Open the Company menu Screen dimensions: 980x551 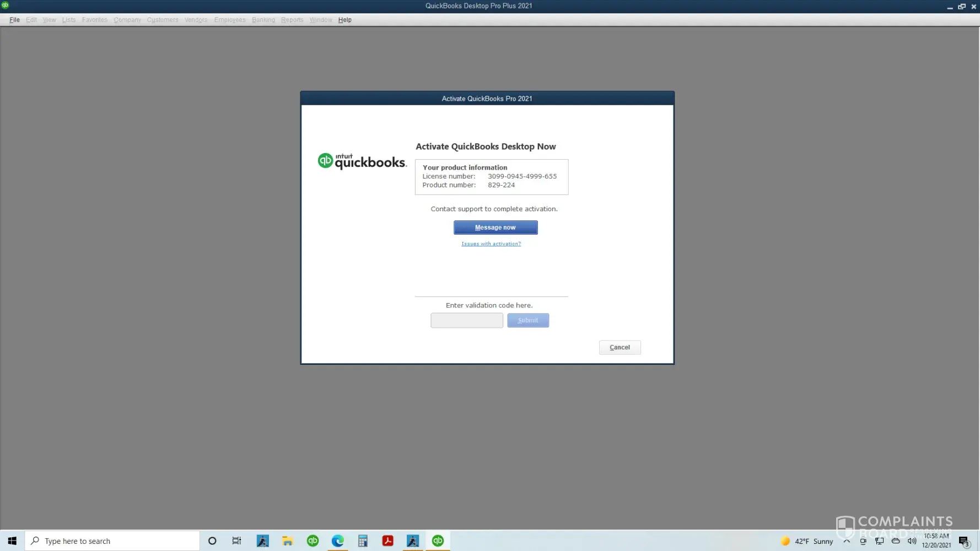tap(127, 20)
